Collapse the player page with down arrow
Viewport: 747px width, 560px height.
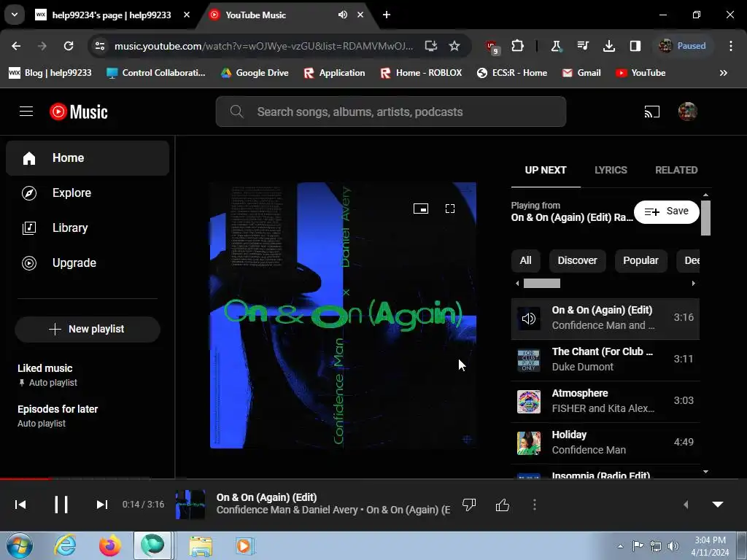coord(718,505)
